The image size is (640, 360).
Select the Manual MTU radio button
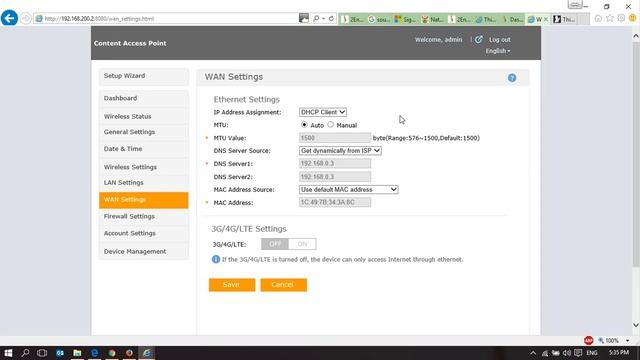tap(331, 124)
